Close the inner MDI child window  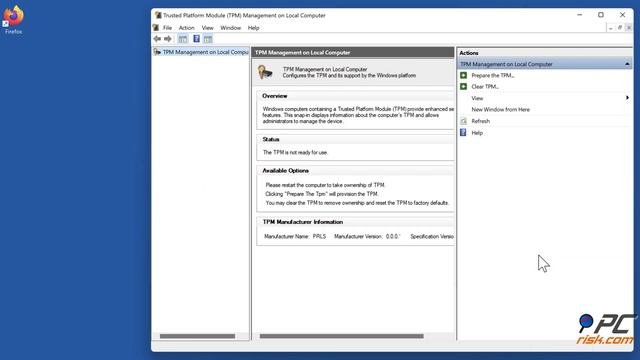point(629,28)
